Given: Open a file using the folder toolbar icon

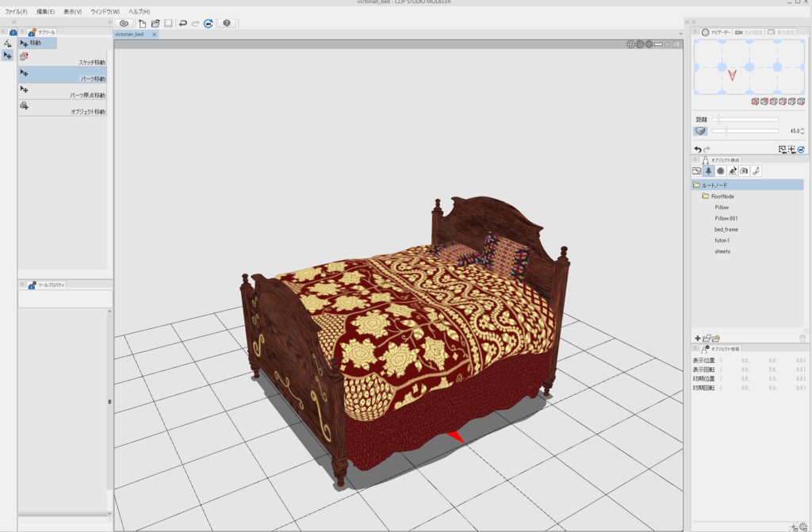Looking at the screenshot, I should 155,24.
